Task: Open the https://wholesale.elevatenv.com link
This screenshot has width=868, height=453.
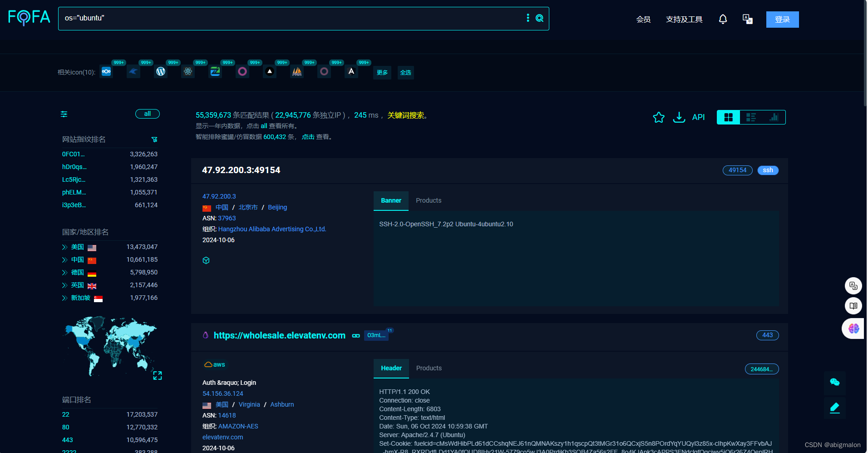Action: [x=280, y=335]
